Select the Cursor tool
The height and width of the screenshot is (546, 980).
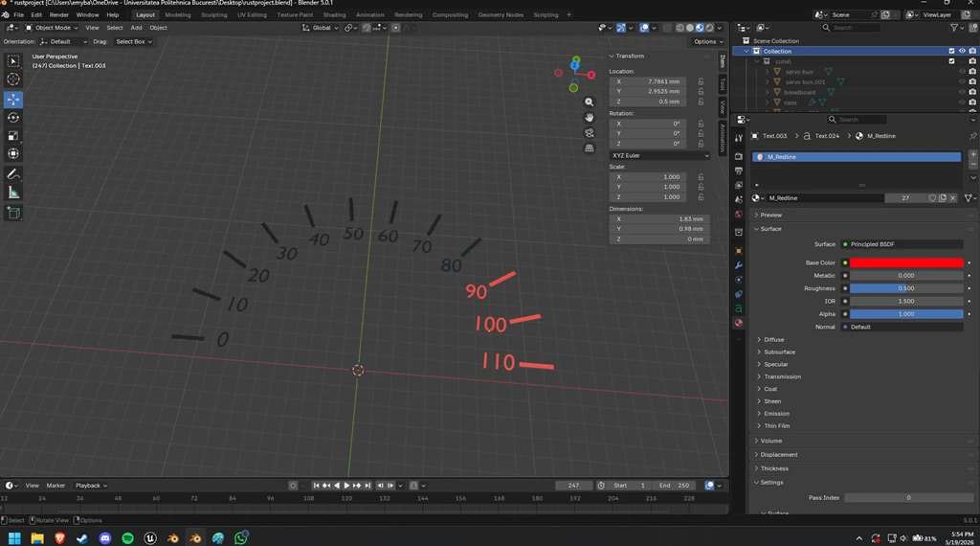tap(13, 80)
